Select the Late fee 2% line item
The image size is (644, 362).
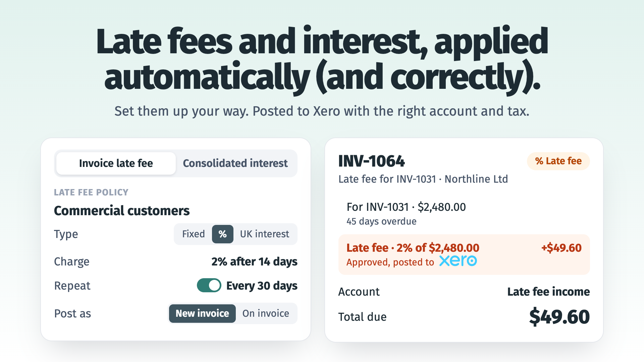tap(464, 254)
